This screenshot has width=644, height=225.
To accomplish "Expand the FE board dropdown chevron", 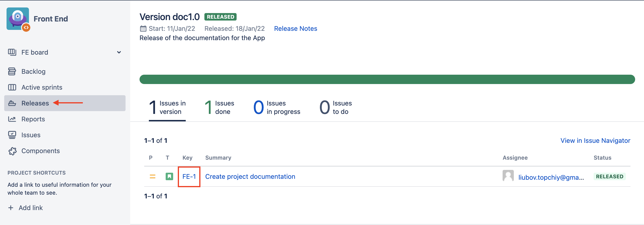I will point(119,52).
